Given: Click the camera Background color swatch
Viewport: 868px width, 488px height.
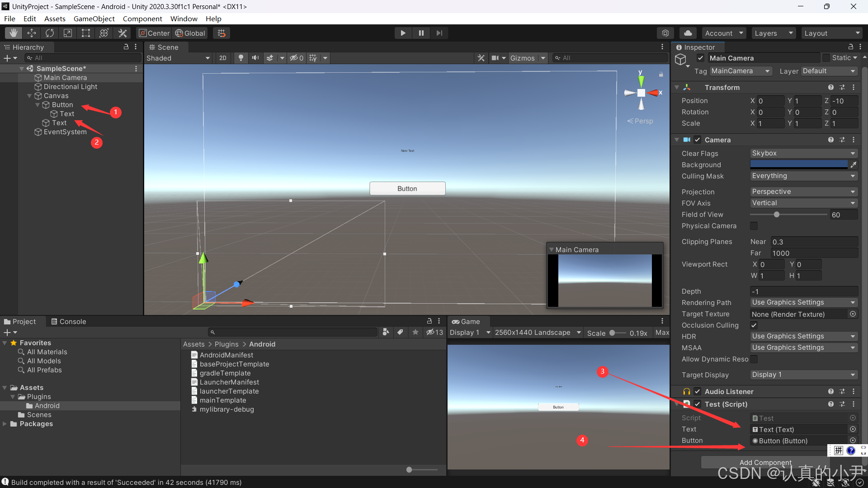Looking at the screenshot, I should 800,164.
